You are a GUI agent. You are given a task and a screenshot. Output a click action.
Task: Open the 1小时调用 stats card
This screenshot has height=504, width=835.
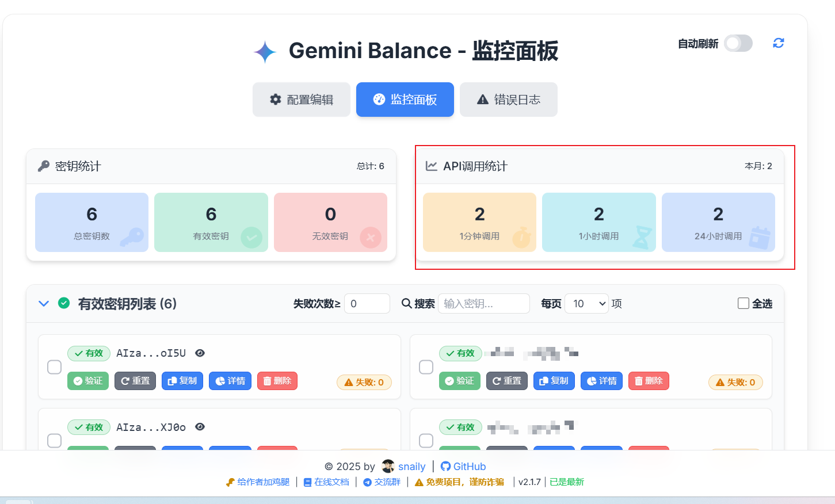[599, 222]
